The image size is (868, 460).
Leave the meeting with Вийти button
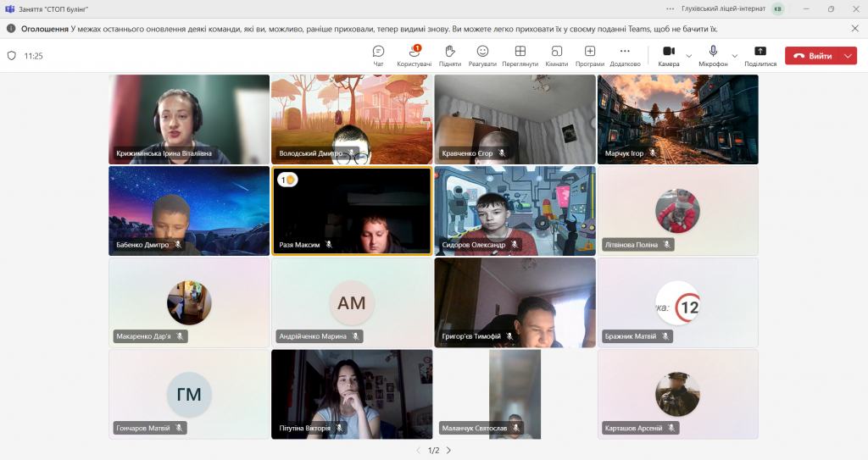(813, 56)
